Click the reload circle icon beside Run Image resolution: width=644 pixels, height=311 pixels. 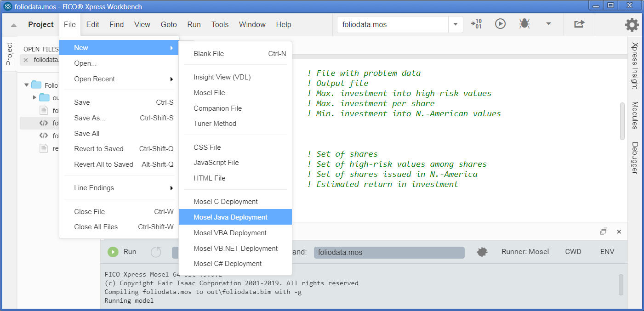tap(156, 252)
